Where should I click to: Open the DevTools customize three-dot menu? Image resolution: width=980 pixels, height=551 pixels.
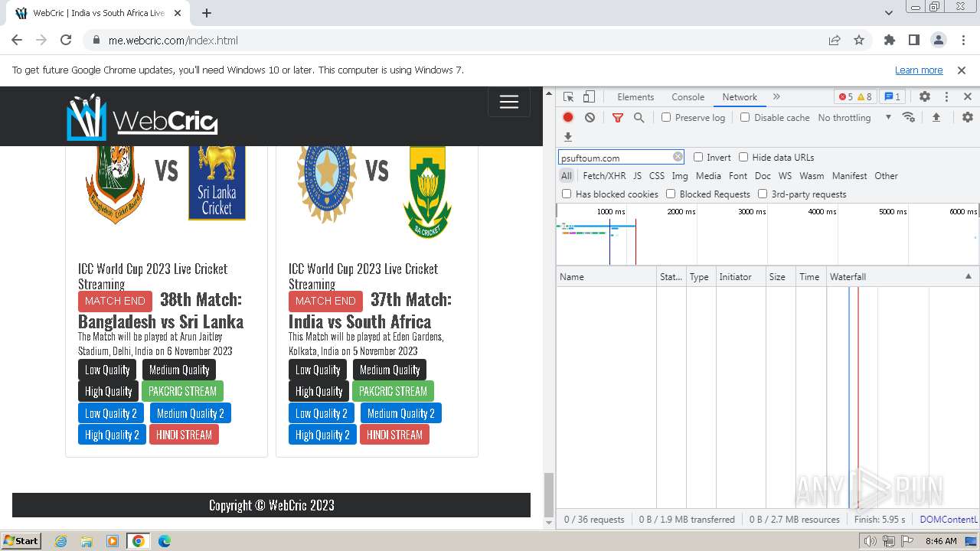(x=946, y=97)
